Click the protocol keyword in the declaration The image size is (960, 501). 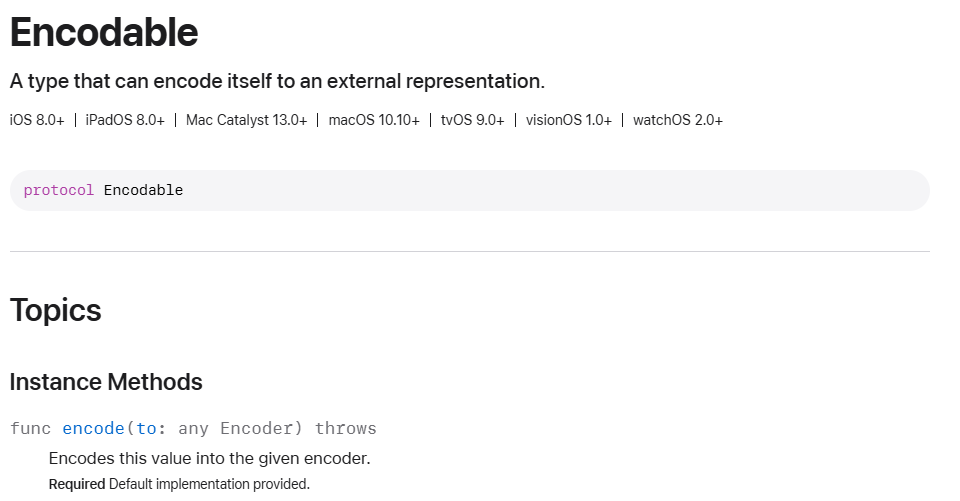point(59,190)
